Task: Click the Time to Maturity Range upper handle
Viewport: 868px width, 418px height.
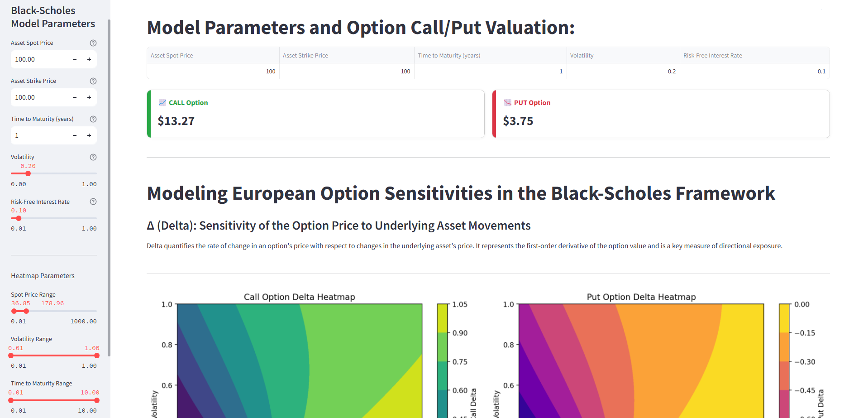Action: (96, 400)
